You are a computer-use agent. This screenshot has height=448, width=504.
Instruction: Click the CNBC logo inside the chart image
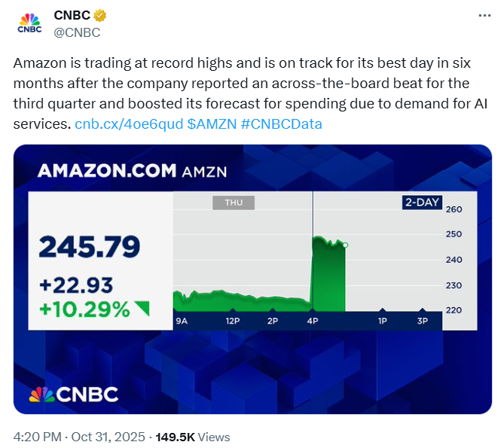pos(74,394)
